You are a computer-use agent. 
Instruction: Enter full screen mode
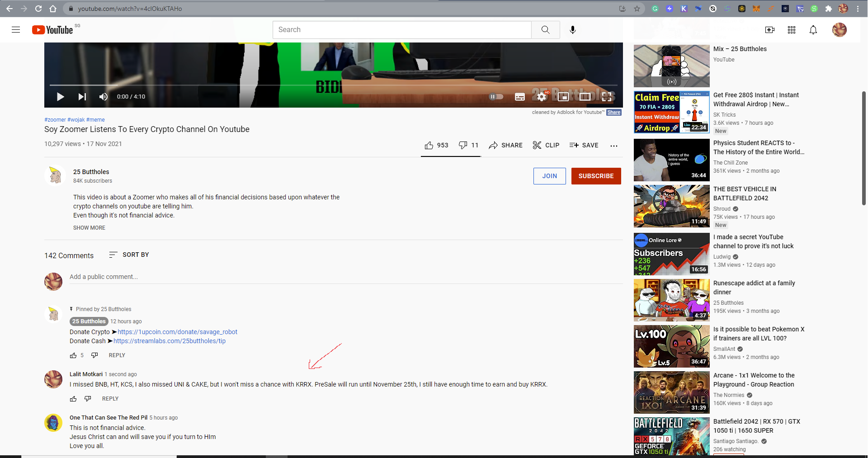tap(607, 97)
